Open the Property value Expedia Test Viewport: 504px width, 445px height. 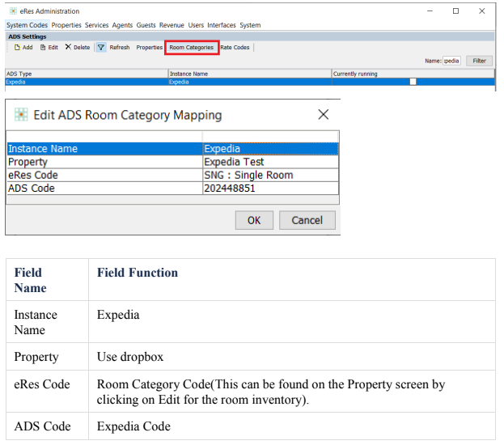[x=271, y=162]
